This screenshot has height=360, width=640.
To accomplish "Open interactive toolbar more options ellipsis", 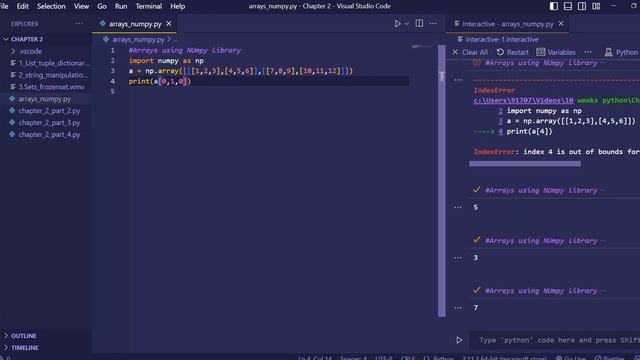I will (588, 52).
